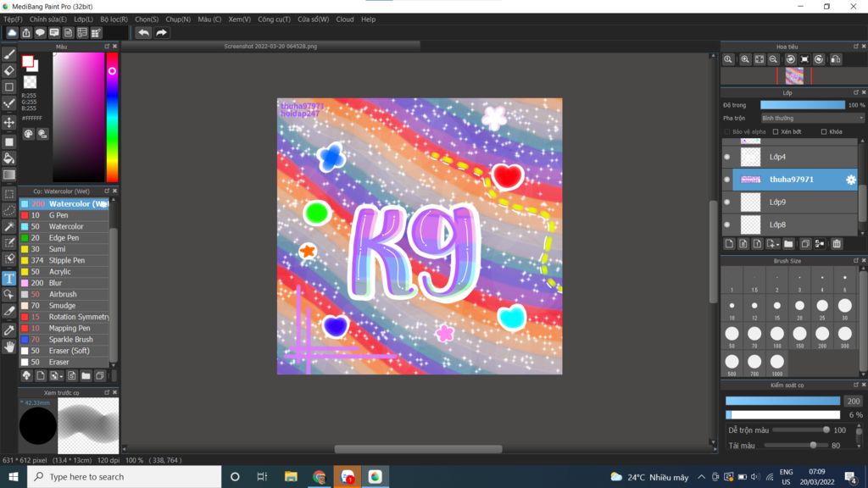Click the Undo arrow in toolbar
This screenshot has width=868, height=488.
tap(143, 33)
